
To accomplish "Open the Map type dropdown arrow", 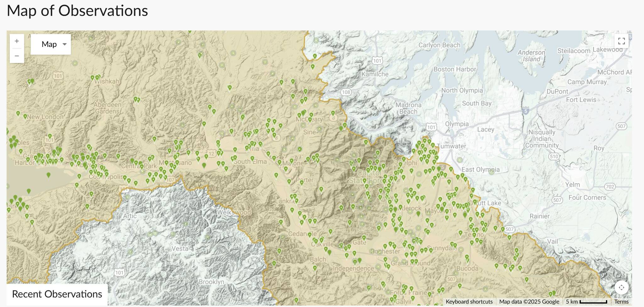I will click(64, 44).
